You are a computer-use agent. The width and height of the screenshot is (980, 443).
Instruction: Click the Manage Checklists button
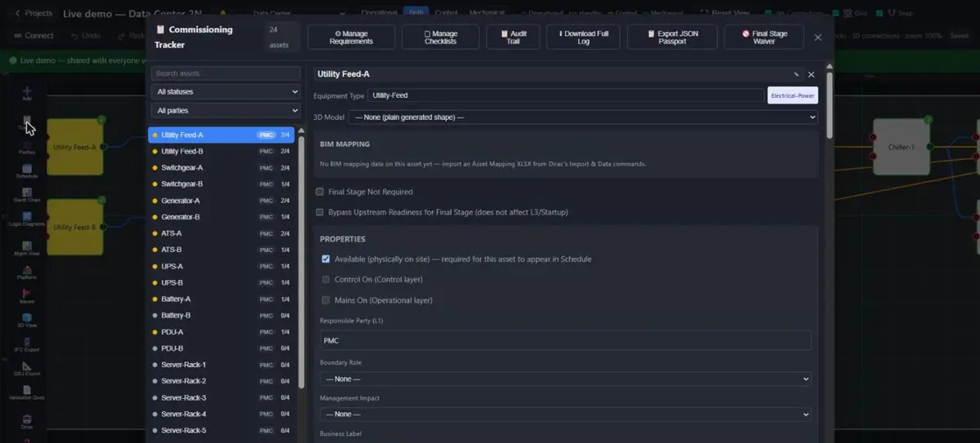441,37
